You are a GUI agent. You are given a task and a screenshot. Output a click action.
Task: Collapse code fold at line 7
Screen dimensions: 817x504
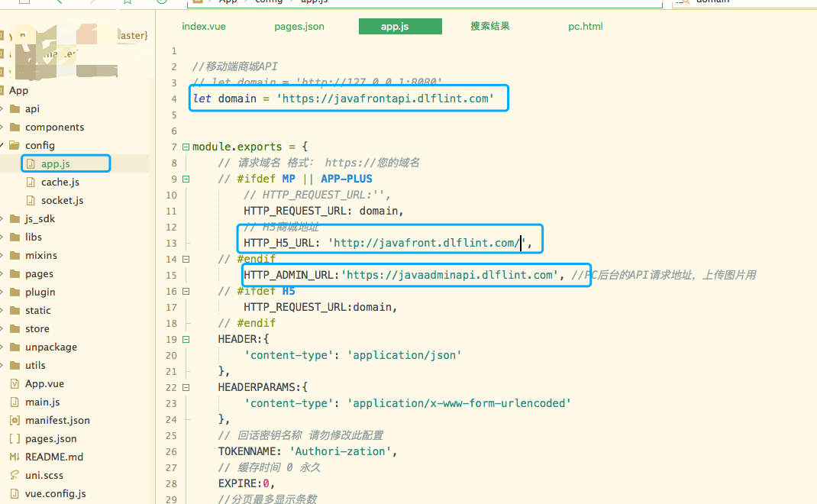185,147
